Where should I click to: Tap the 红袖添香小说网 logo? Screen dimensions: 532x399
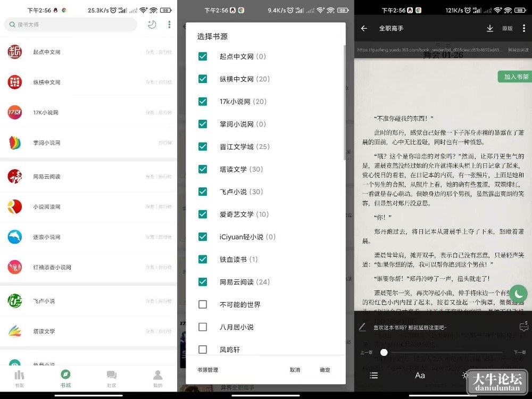pyautogui.click(x=14, y=267)
